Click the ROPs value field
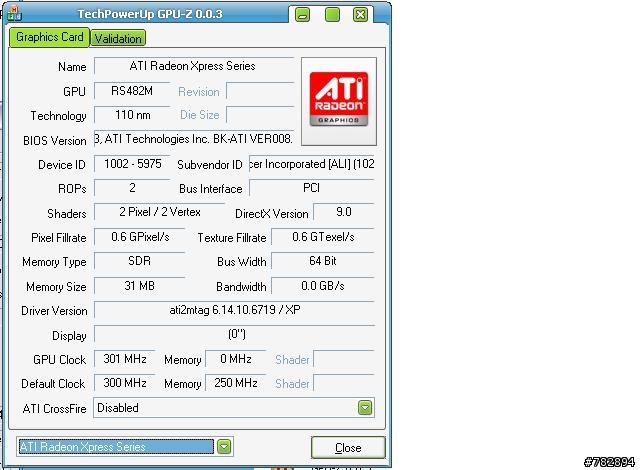Image resolution: width=640 pixels, height=470 pixels. (132, 188)
